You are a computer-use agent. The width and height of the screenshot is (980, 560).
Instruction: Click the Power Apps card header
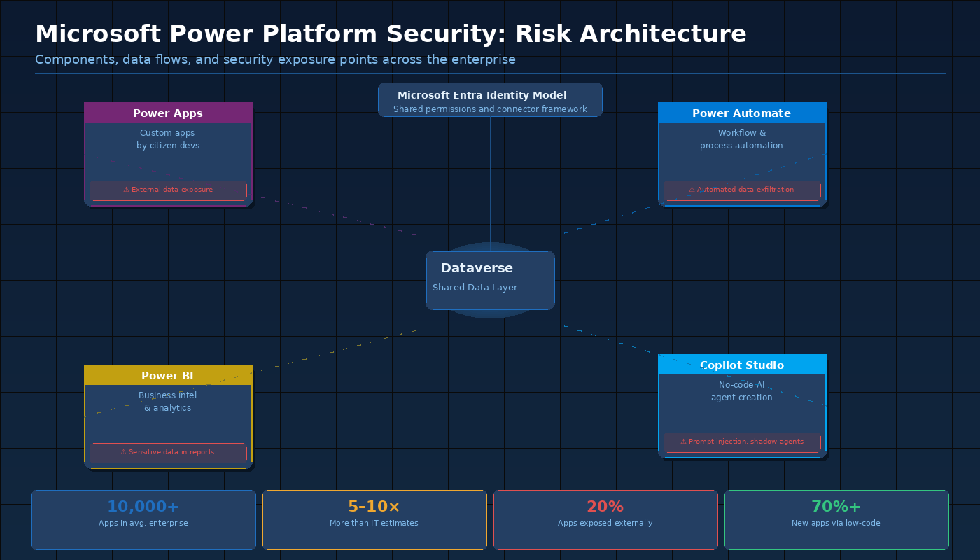click(x=168, y=113)
